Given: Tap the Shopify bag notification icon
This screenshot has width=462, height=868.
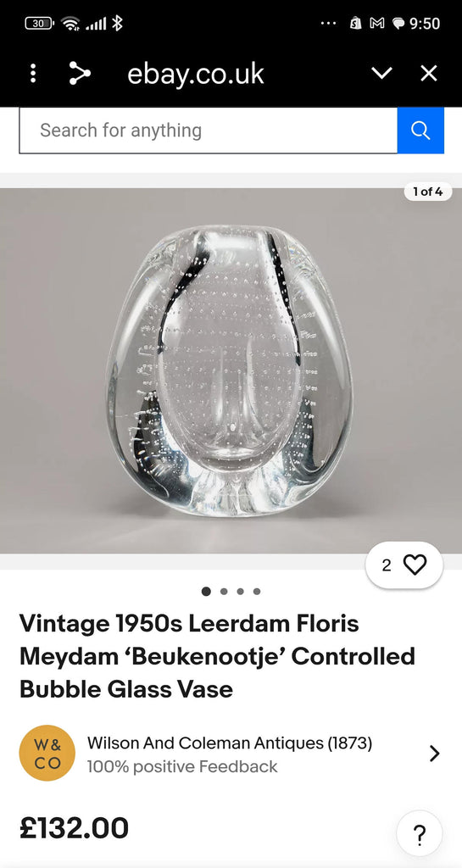Looking at the screenshot, I should point(355,23).
